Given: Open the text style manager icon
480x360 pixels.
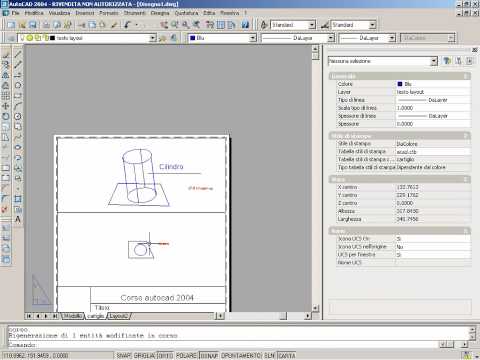Looking at the screenshot, I should (x=264, y=25).
